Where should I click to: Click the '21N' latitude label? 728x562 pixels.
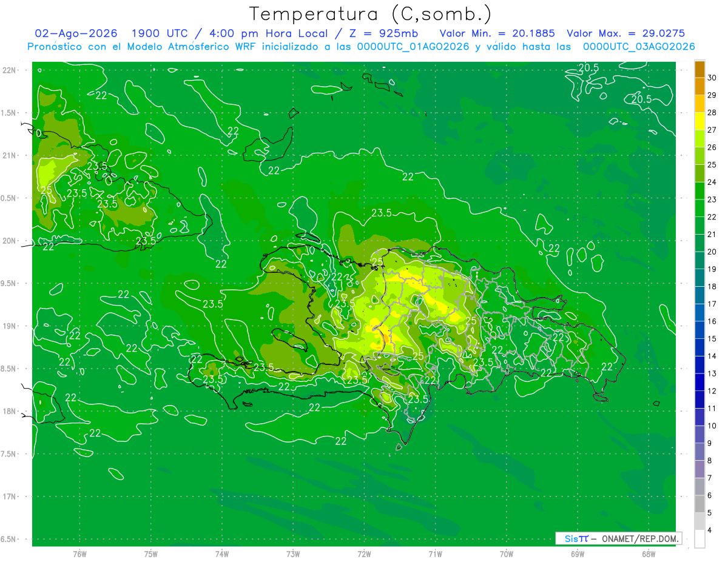(9, 155)
